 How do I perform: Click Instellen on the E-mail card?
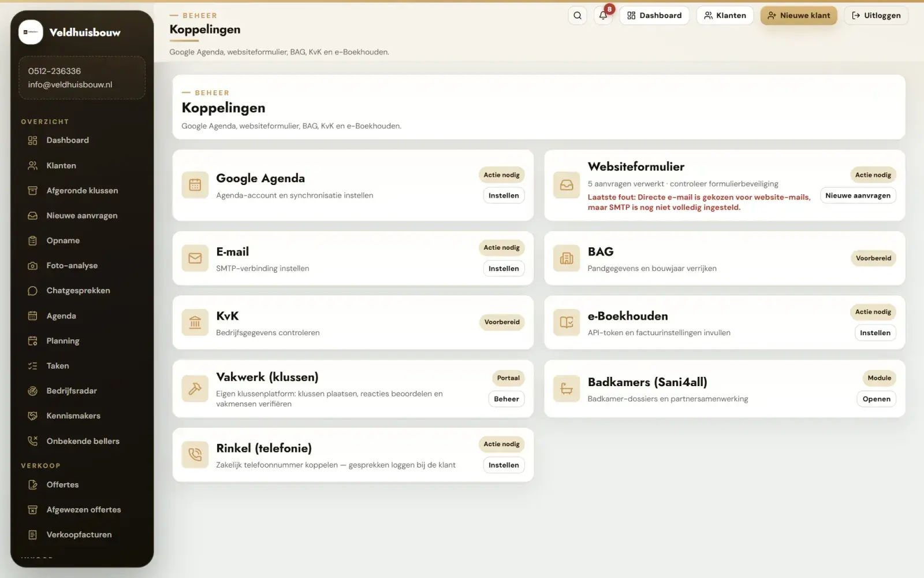[504, 269]
